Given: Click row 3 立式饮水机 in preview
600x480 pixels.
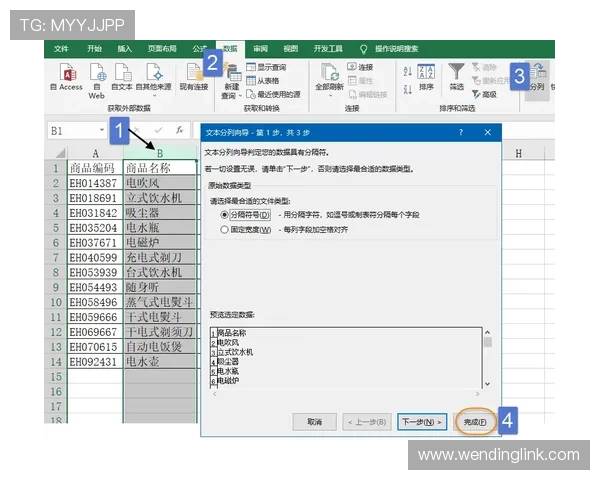Looking at the screenshot, I should 235,352.
